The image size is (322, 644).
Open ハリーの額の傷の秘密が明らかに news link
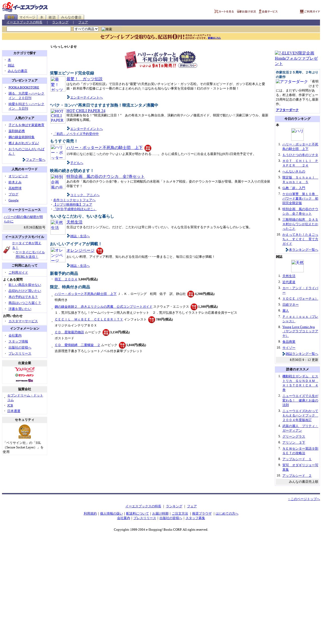23,219
